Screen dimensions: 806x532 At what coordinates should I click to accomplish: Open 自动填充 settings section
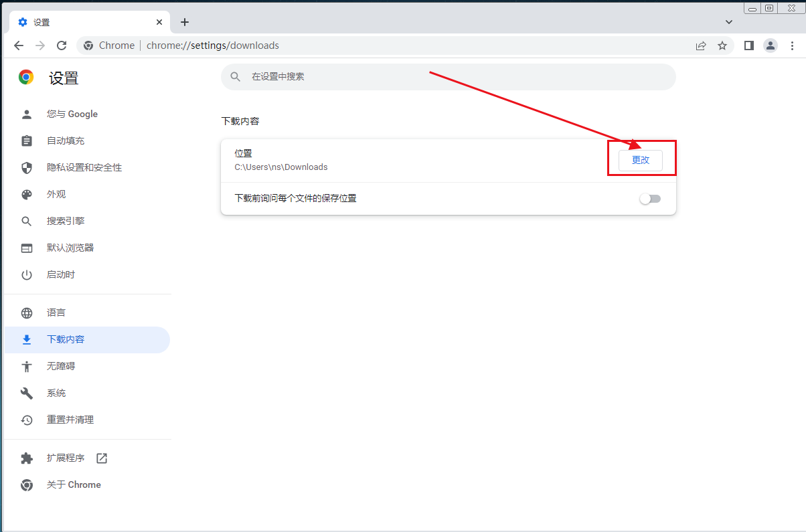(x=87, y=141)
